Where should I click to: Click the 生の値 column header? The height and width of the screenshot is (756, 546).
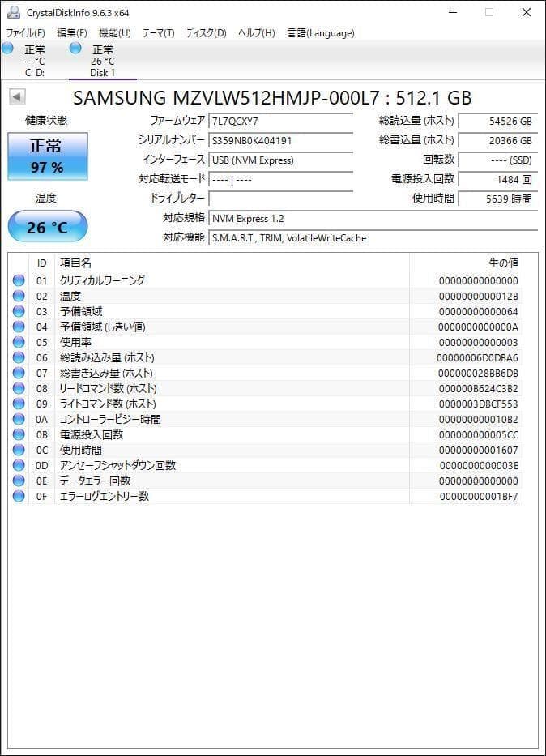click(466, 263)
